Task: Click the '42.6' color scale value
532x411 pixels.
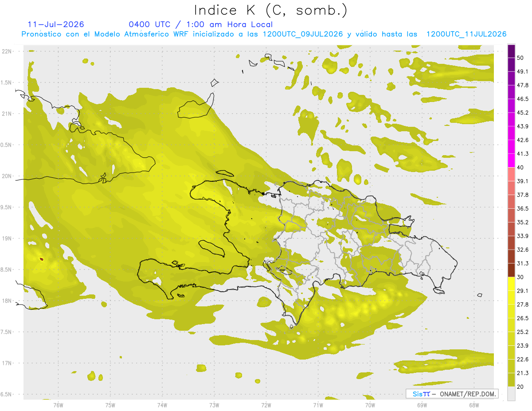Action: point(523,140)
